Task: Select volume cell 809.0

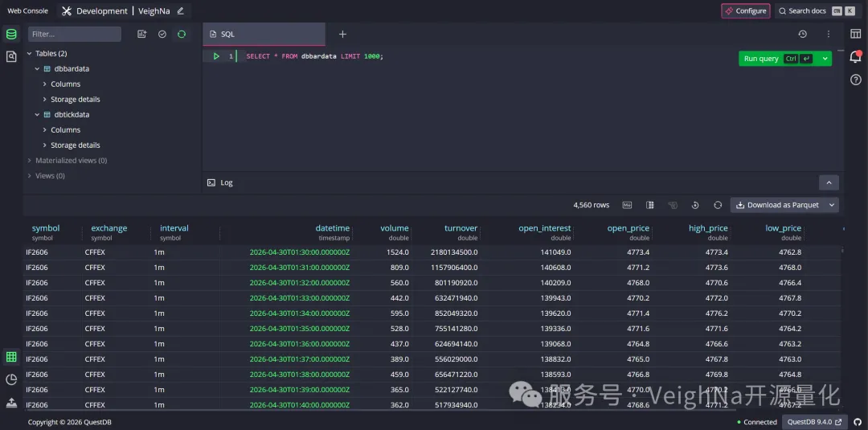Action: (398, 268)
